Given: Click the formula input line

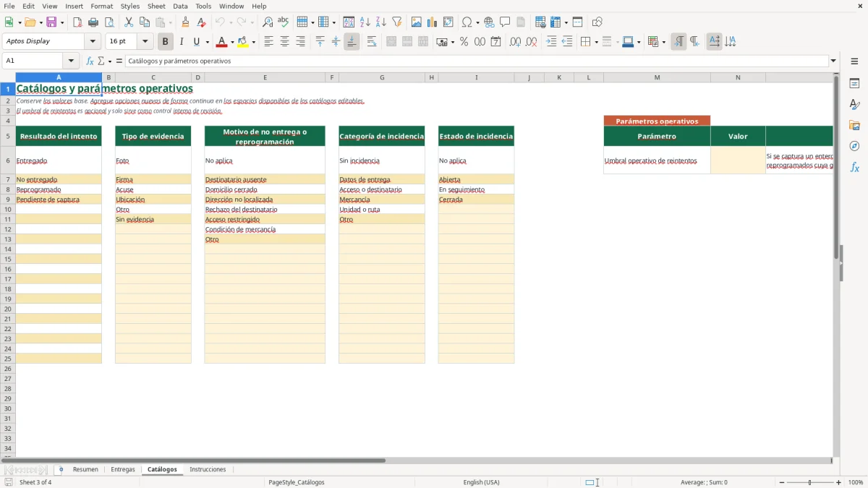Looking at the screenshot, I should coord(477,61).
